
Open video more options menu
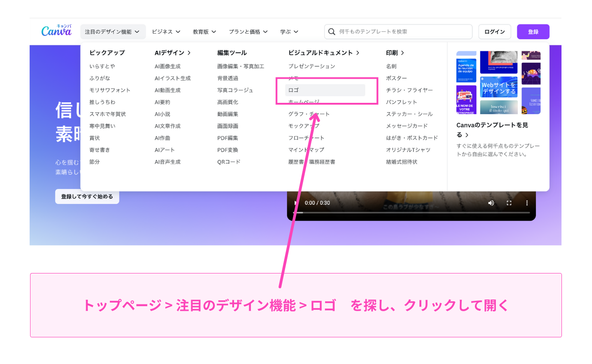point(527,203)
